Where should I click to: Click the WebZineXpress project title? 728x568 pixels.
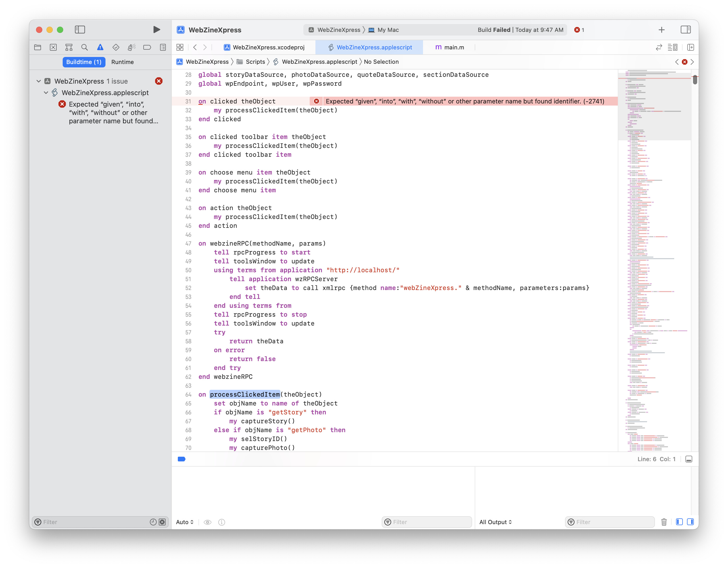click(x=215, y=30)
